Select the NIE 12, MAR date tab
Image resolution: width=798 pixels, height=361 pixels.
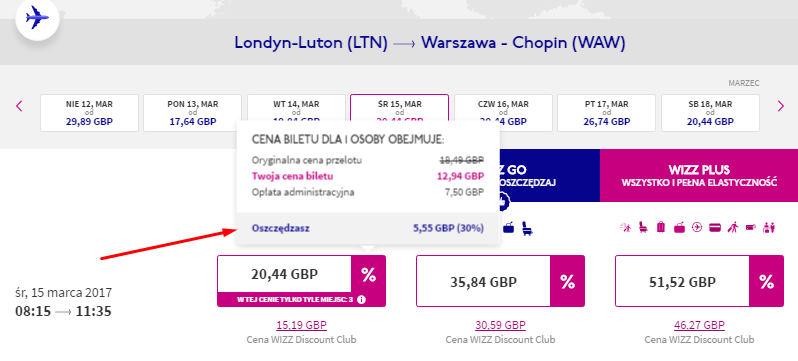click(x=89, y=113)
